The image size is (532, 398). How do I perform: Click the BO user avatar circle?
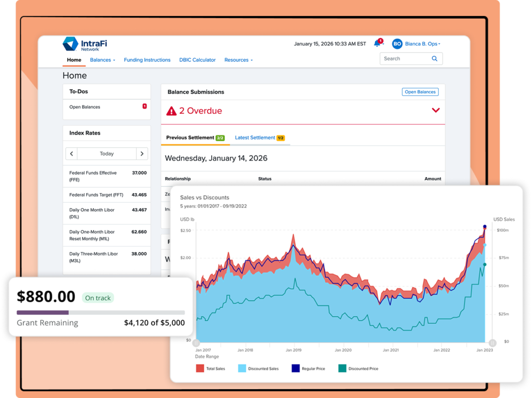397,44
